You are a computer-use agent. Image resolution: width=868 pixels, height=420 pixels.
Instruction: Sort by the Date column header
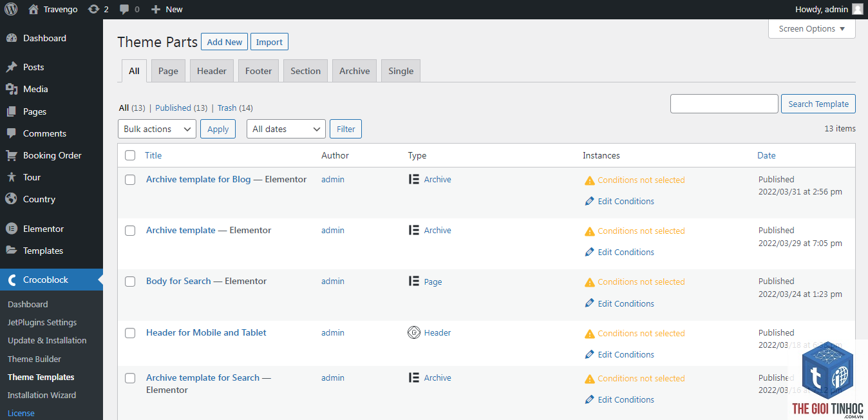pyautogui.click(x=766, y=155)
